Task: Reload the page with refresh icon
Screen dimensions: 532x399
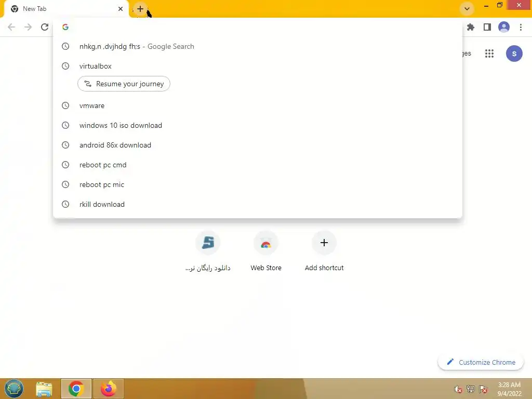Action: click(45, 27)
